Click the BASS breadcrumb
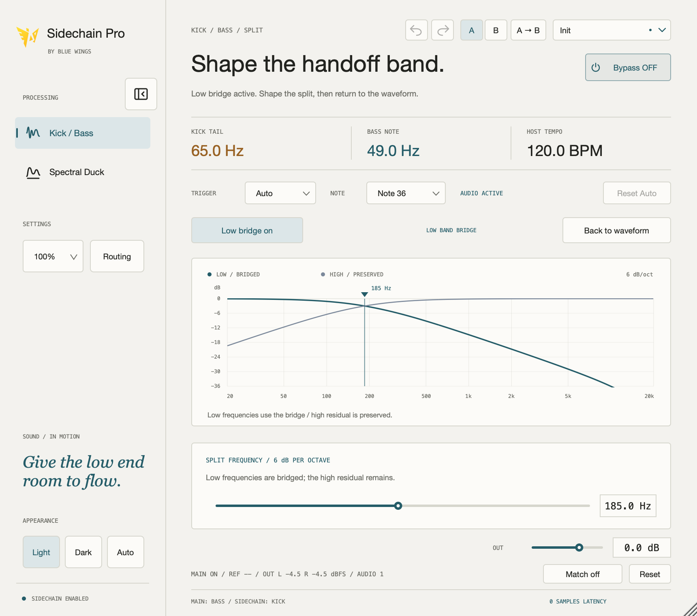The width and height of the screenshot is (697, 616). pos(225,30)
